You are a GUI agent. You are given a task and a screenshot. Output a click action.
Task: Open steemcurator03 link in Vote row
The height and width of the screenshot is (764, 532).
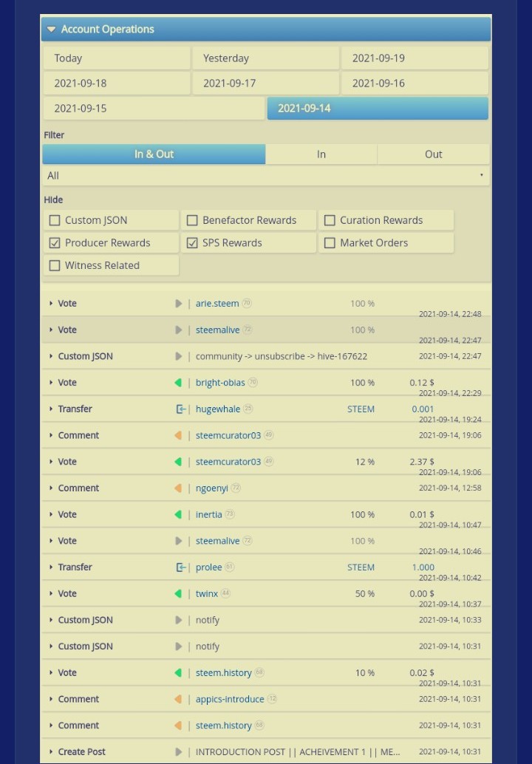228,461
